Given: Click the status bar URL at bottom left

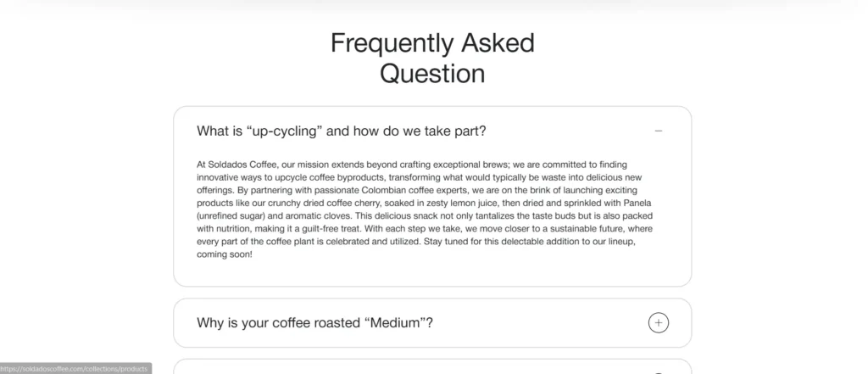Looking at the screenshot, I should 75,368.
